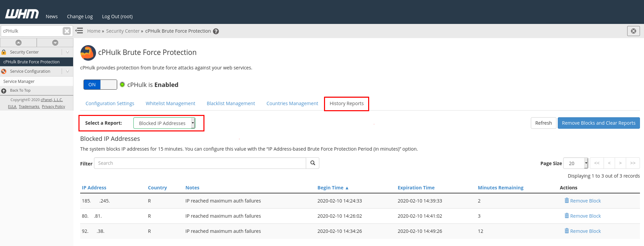Viewport: 644px width, 246px height.
Task: Log Out (root) from WHM
Action: [117, 17]
